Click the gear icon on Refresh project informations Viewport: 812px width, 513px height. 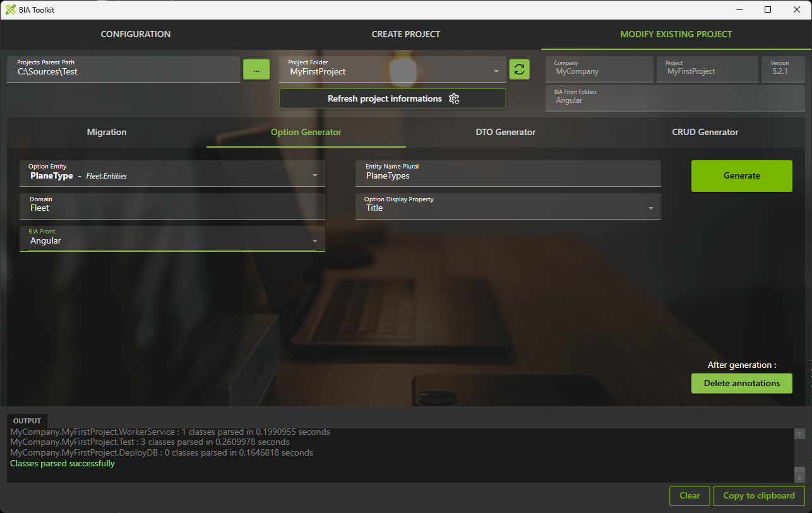[454, 98]
